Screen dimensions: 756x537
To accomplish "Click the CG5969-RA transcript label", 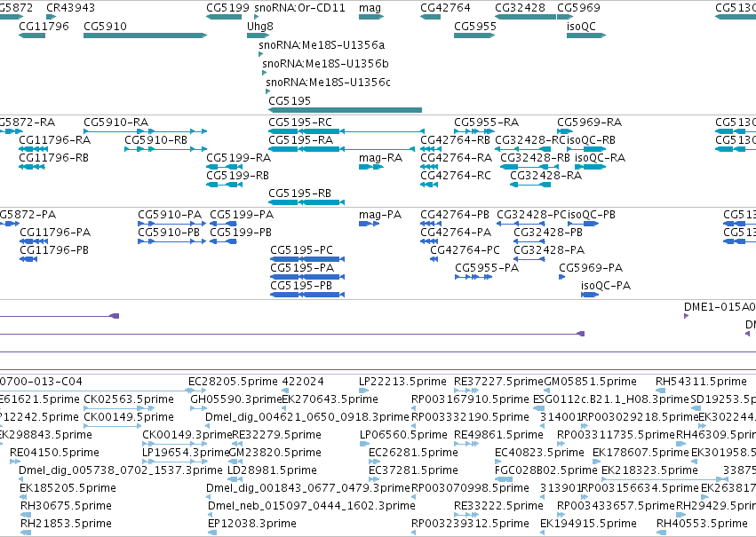I will coord(589,122).
